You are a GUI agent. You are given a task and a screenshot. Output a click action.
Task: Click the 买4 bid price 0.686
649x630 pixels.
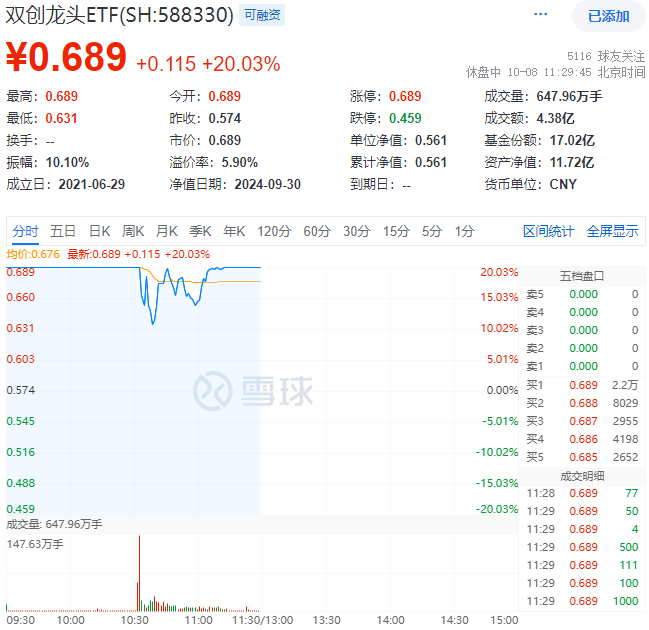584,439
